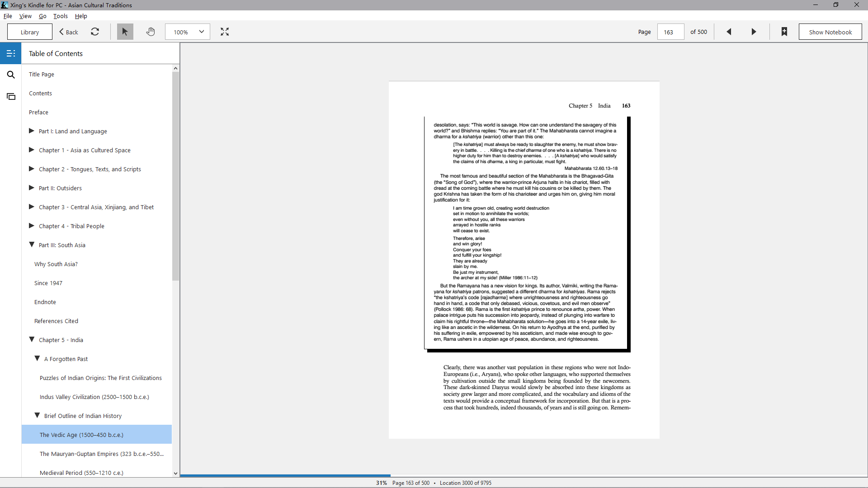Open the Help menu

[81, 16]
